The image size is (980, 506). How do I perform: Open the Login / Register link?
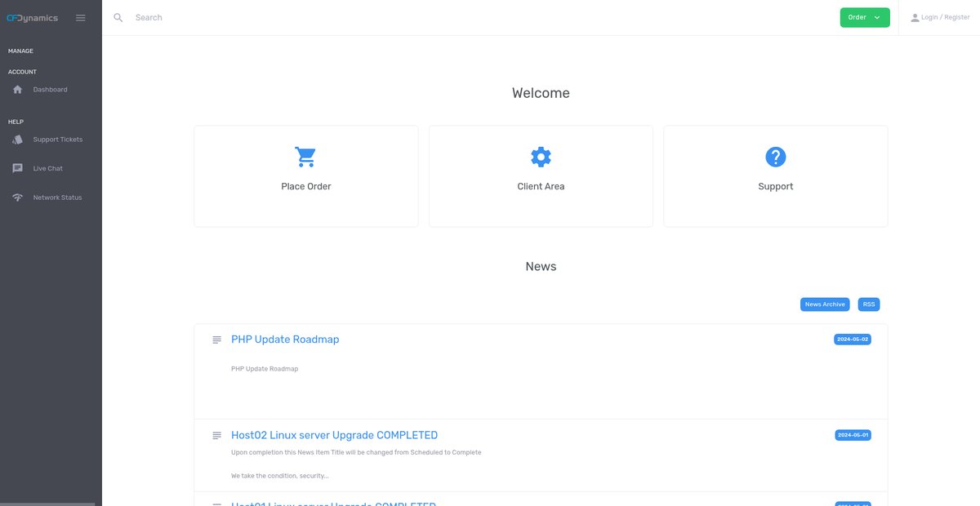coord(946,17)
